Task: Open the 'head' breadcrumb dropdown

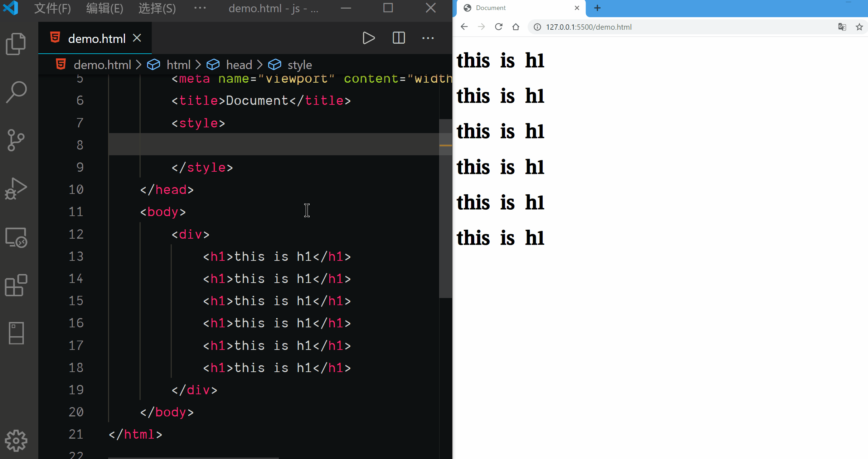Action: coord(239,65)
